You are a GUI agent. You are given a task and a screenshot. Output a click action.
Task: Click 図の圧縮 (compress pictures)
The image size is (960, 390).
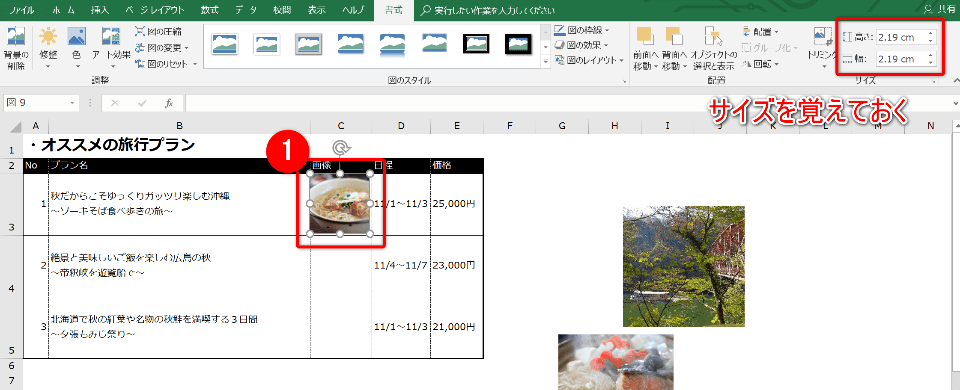coord(158,31)
